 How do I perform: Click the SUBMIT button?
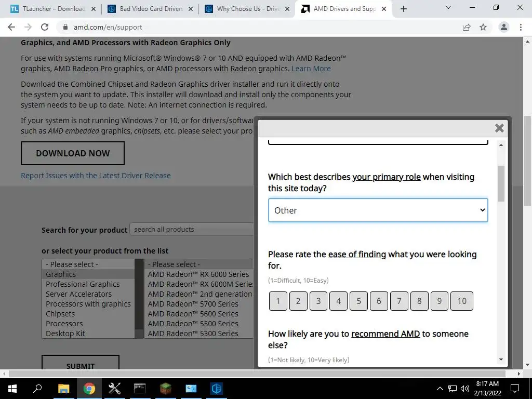pos(81,362)
